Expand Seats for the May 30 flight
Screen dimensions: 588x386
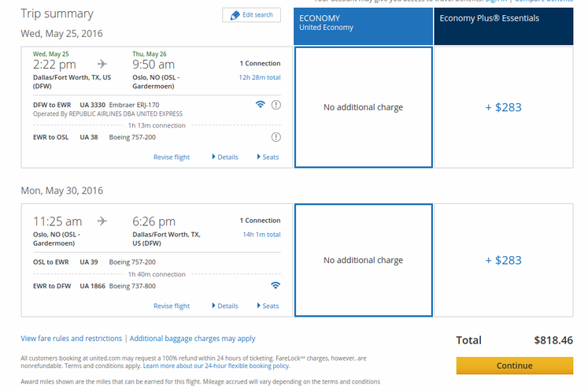pos(268,306)
